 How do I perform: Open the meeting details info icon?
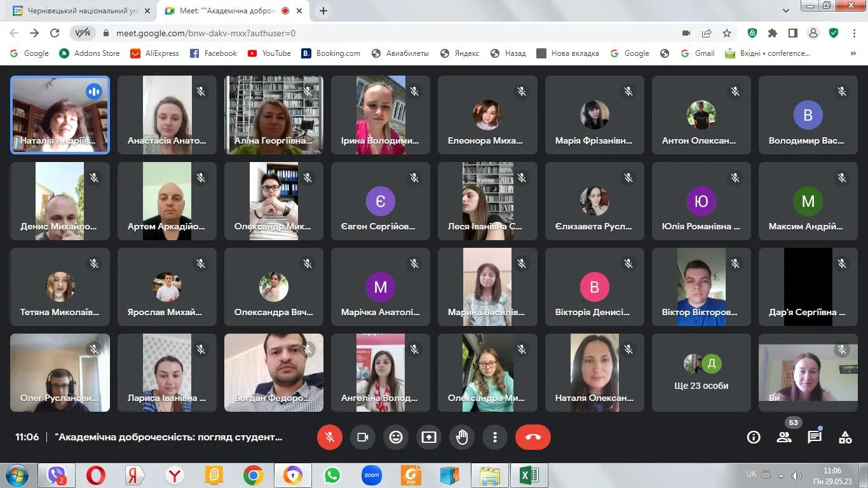pos(754,437)
